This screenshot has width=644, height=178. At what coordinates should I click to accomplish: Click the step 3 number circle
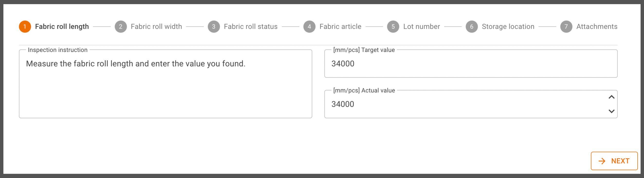click(x=213, y=27)
